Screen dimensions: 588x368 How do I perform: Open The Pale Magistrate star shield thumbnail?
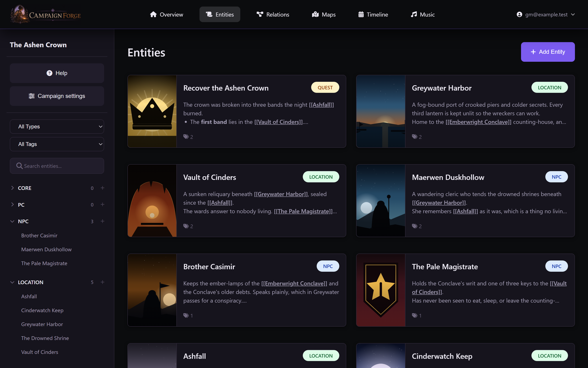[381, 290]
